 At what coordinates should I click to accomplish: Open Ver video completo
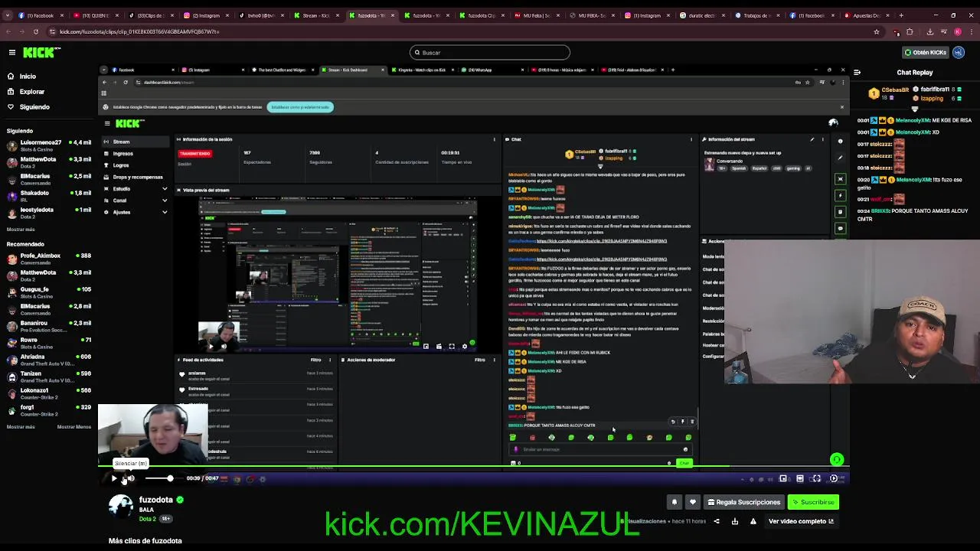(801, 521)
